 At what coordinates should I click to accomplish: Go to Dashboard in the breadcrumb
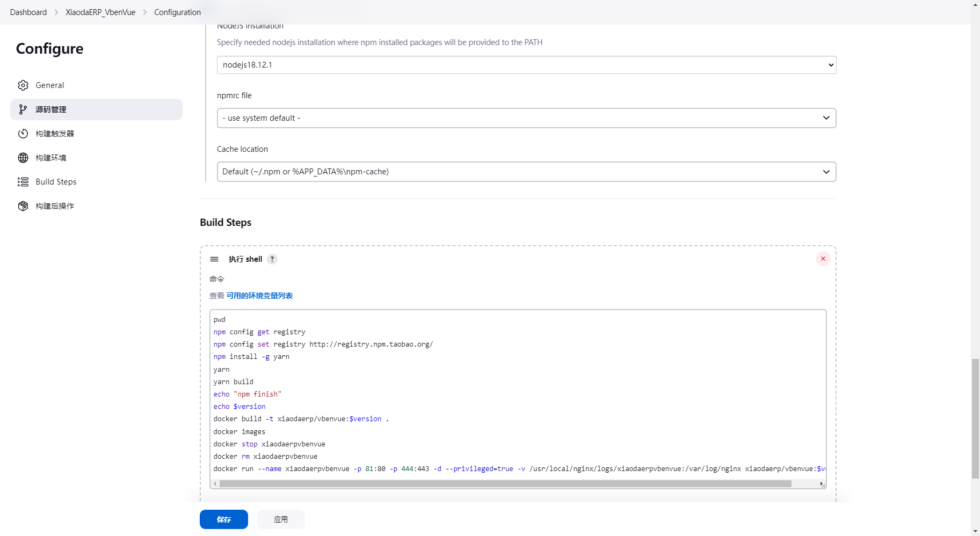(28, 12)
